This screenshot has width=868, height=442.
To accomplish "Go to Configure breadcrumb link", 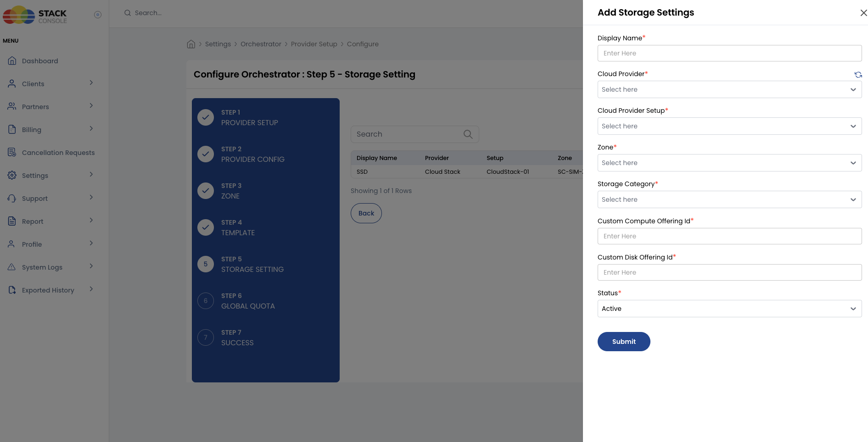I will pos(363,44).
